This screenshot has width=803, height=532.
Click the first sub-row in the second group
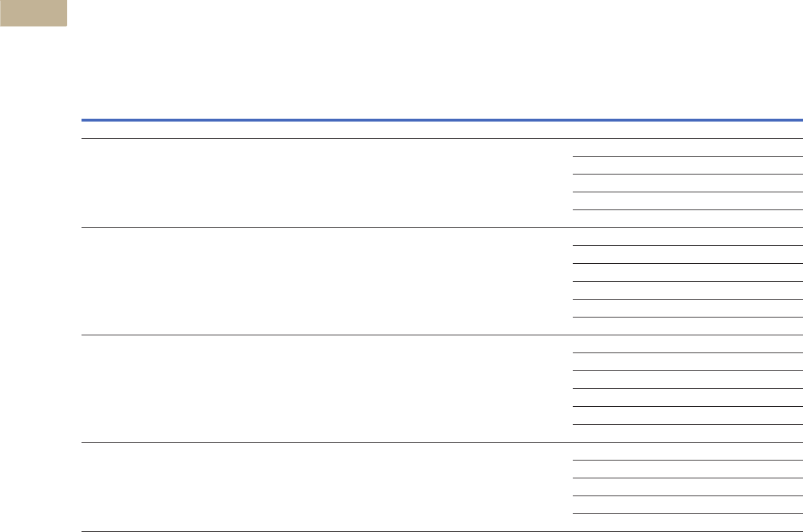click(x=687, y=237)
